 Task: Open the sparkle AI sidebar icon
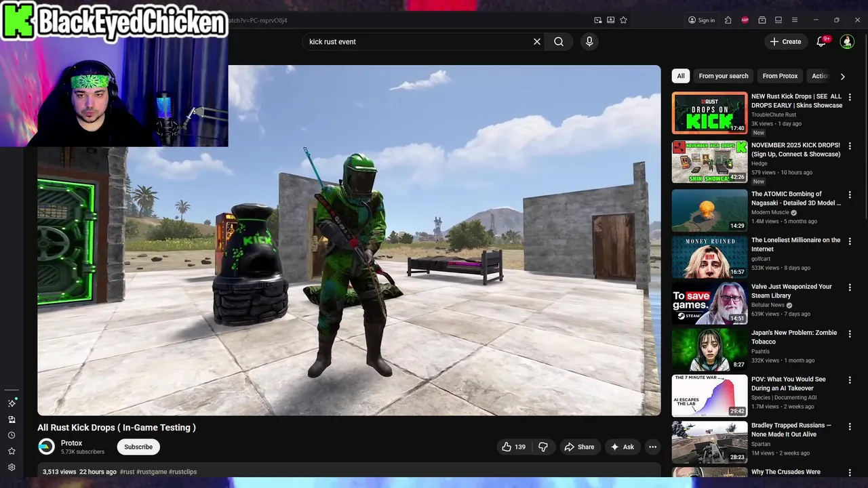(x=12, y=403)
